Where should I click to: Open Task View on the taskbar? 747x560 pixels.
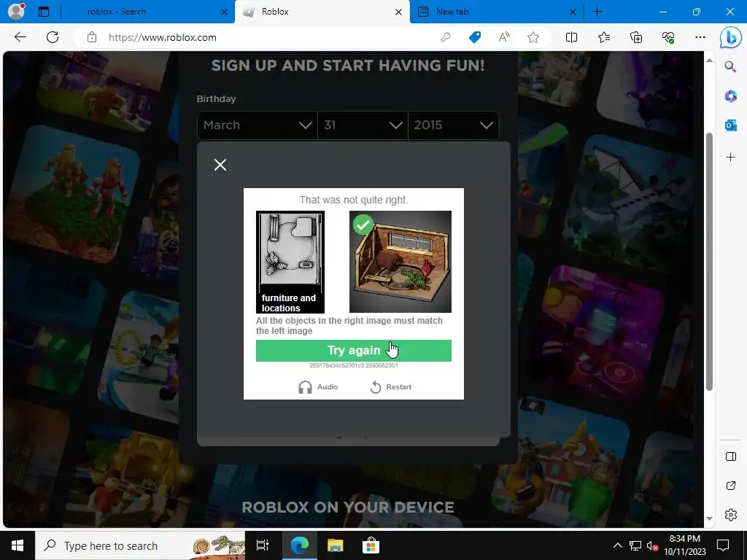[263, 545]
